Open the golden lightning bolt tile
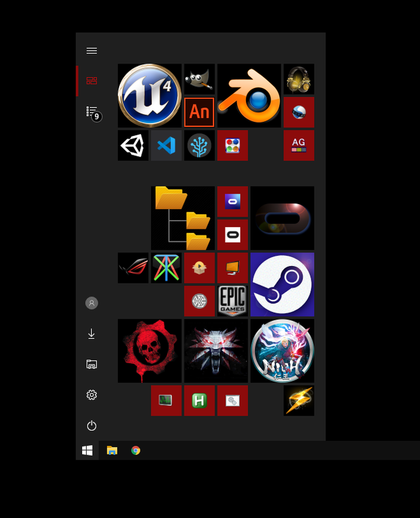 click(299, 400)
